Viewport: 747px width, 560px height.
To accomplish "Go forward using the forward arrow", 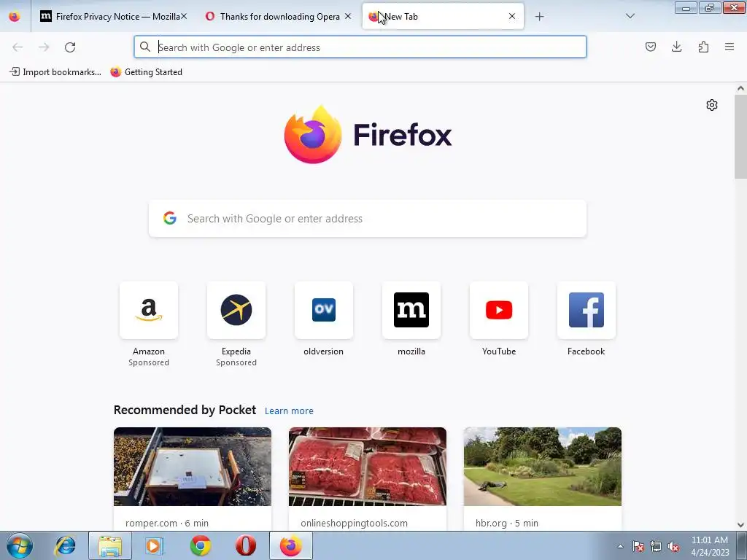I will 44,47.
